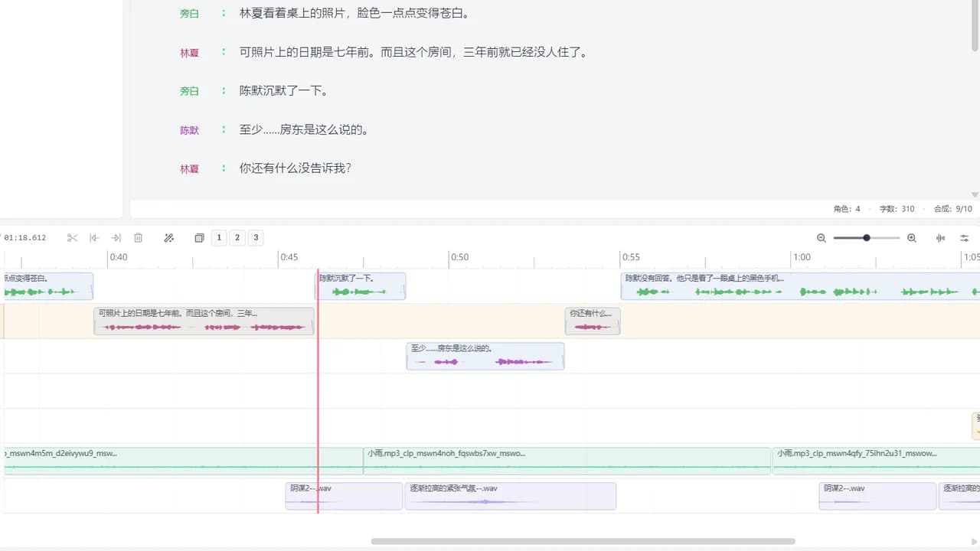Click drag handle beside 你还有什么没告诉我 row
Screen dimensions: 980x551
224,168
